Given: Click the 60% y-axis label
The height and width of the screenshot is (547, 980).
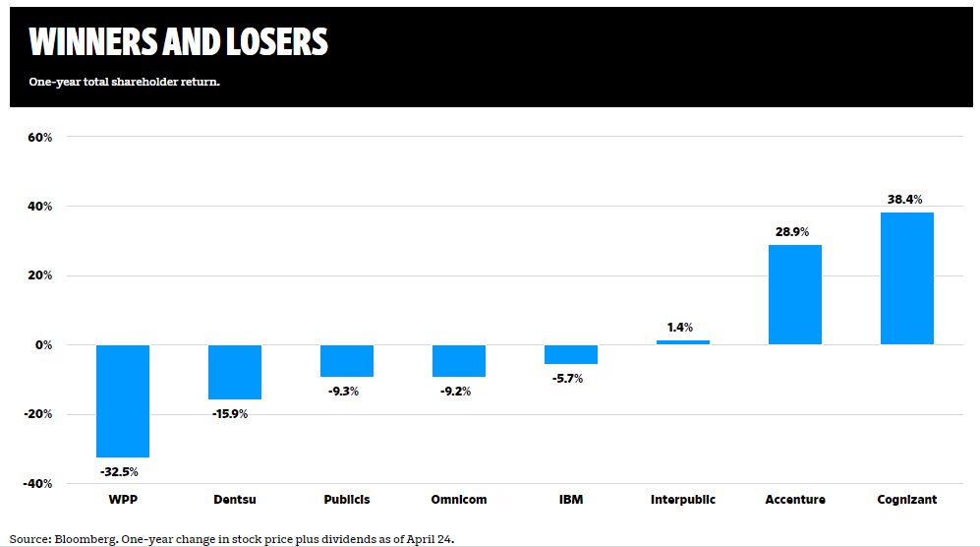Looking at the screenshot, I should [39, 137].
